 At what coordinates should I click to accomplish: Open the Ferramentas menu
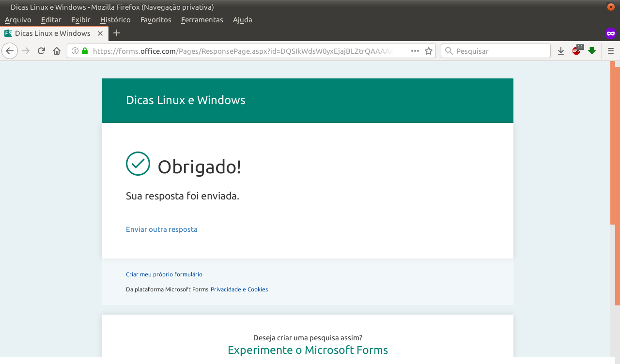tap(202, 20)
